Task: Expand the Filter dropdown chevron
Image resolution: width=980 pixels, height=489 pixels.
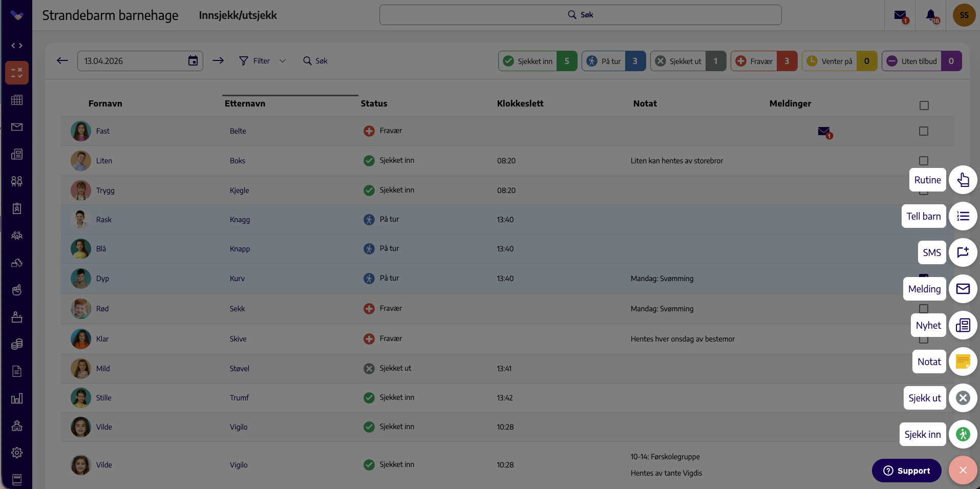Action: 283,61
